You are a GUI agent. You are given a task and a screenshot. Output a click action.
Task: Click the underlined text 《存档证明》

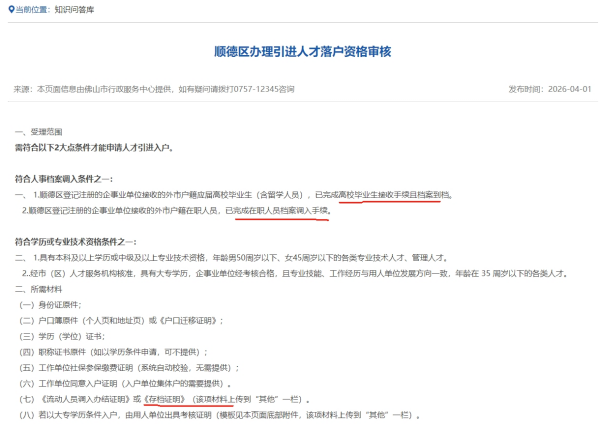point(165,400)
